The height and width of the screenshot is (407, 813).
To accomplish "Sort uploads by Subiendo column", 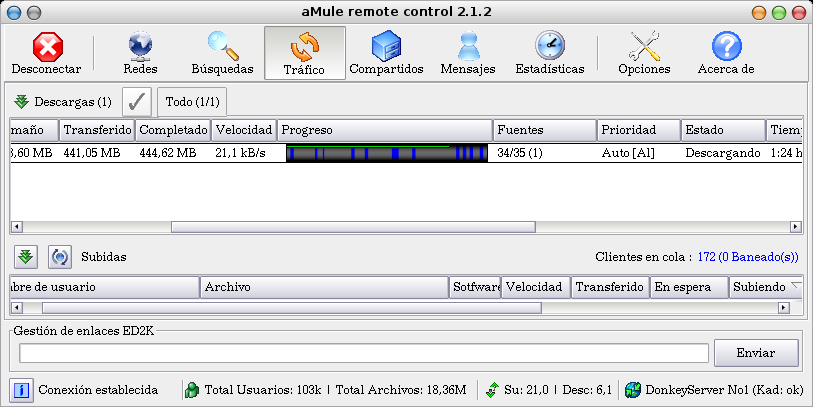I will [766, 287].
